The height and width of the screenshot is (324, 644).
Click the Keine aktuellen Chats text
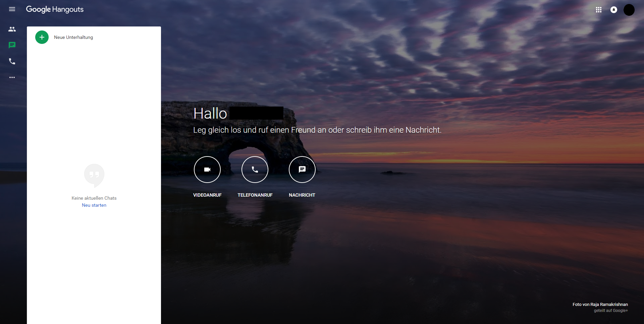coord(94,198)
